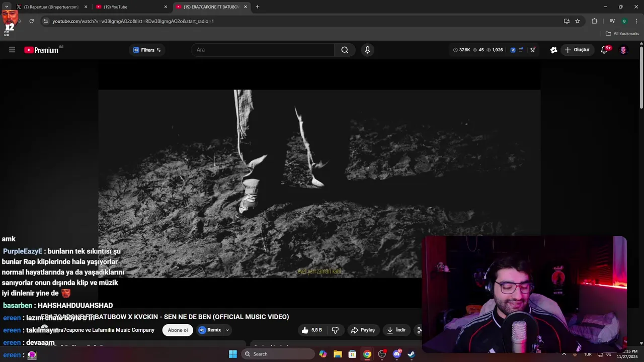This screenshot has width=644, height=362.
Task: Bookmark this page with the star icon
Action: click(x=578, y=21)
